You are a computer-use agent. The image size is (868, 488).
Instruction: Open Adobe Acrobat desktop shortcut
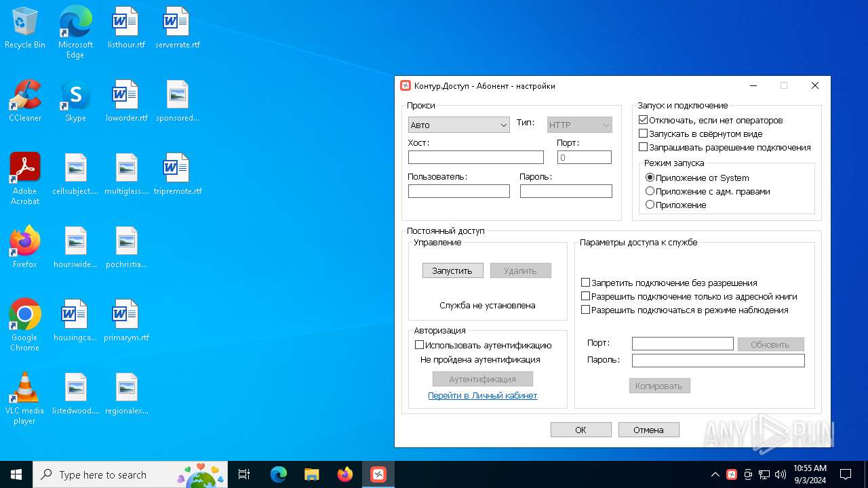pyautogui.click(x=25, y=179)
